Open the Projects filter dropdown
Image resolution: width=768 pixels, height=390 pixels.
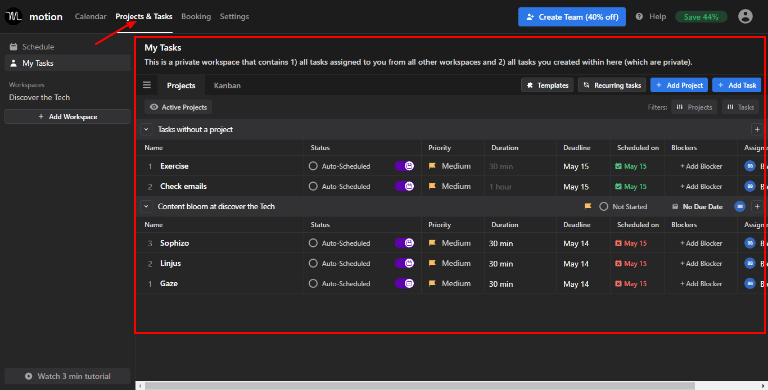click(694, 107)
